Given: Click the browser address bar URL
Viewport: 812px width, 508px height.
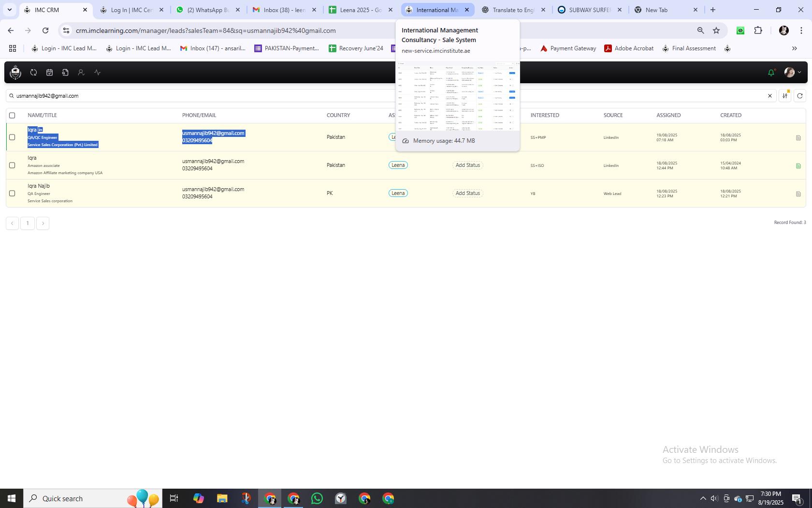Looking at the screenshot, I should pyautogui.click(x=205, y=30).
